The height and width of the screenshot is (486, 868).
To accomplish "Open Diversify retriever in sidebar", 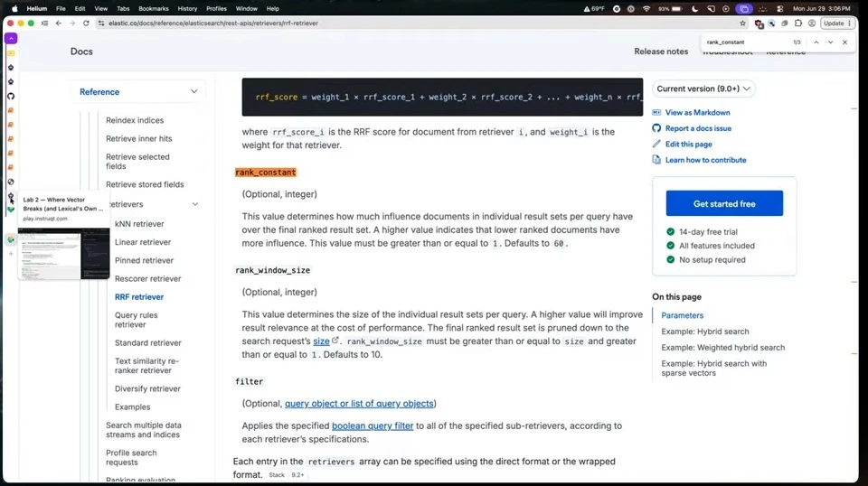I will click(147, 388).
